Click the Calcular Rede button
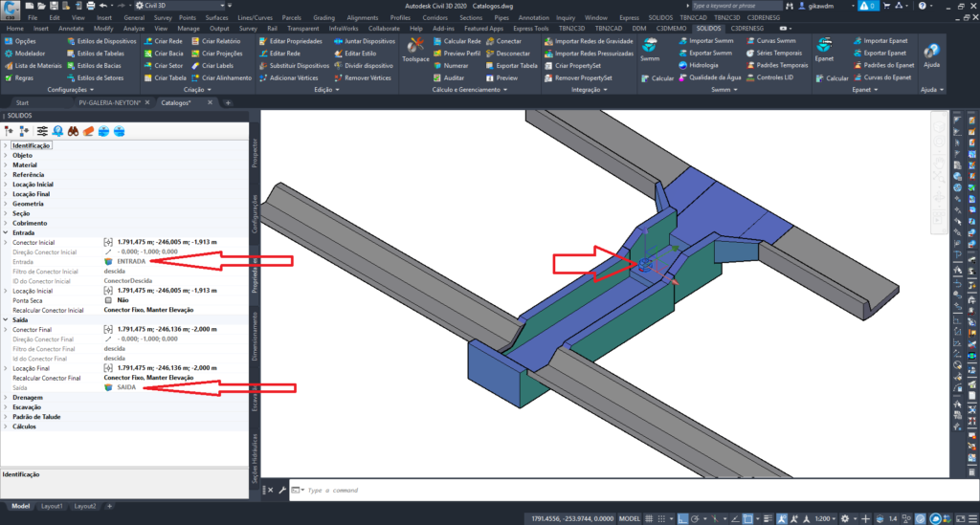This screenshot has width=980, height=525. pos(456,42)
